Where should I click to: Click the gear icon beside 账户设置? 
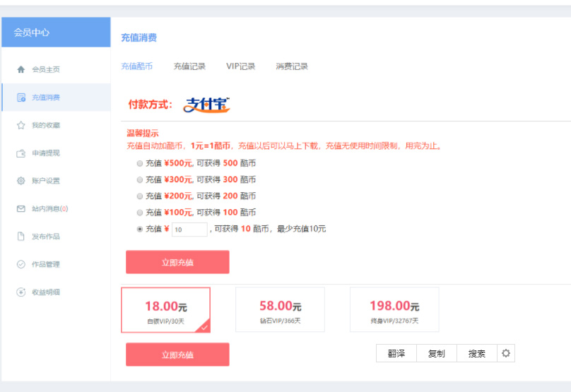(21, 181)
